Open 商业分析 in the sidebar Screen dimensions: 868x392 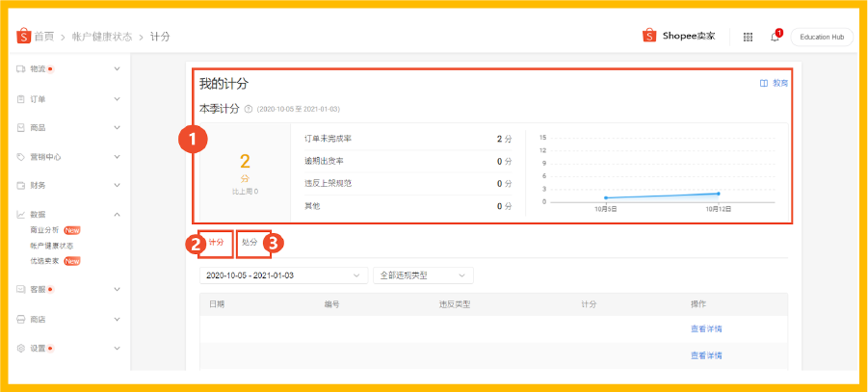click(44, 230)
